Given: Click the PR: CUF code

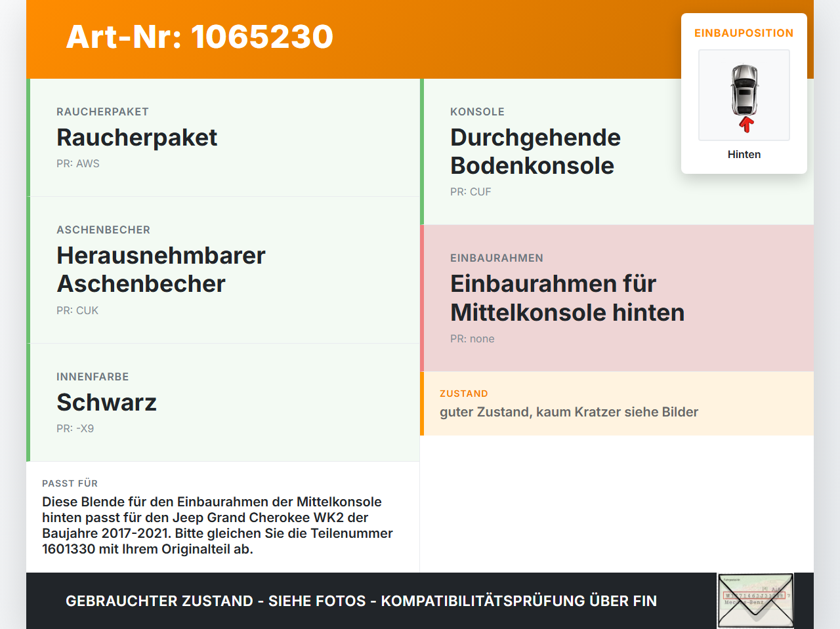Looking at the screenshot, I should 471,192.
